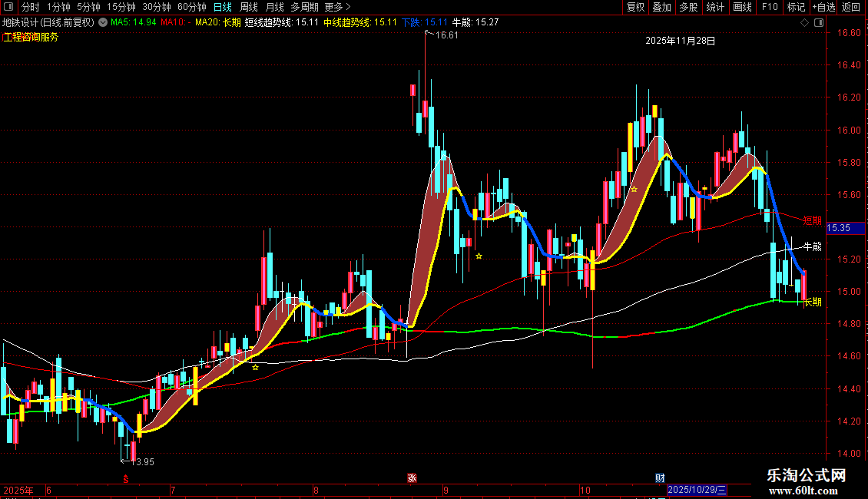Screen dimensions: 868x499
Task: Open indicator settings dropdown next to 地铁设计
Action: pos(103,23)
